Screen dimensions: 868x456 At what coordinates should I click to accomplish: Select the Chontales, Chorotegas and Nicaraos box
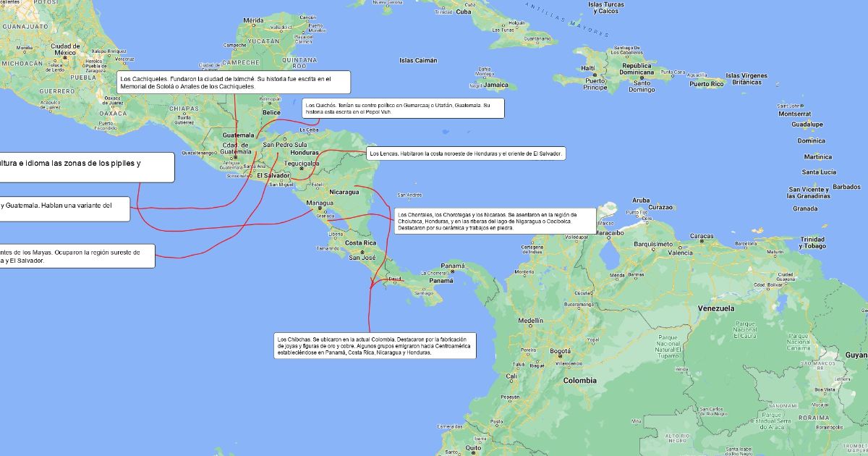coord(495,221)
